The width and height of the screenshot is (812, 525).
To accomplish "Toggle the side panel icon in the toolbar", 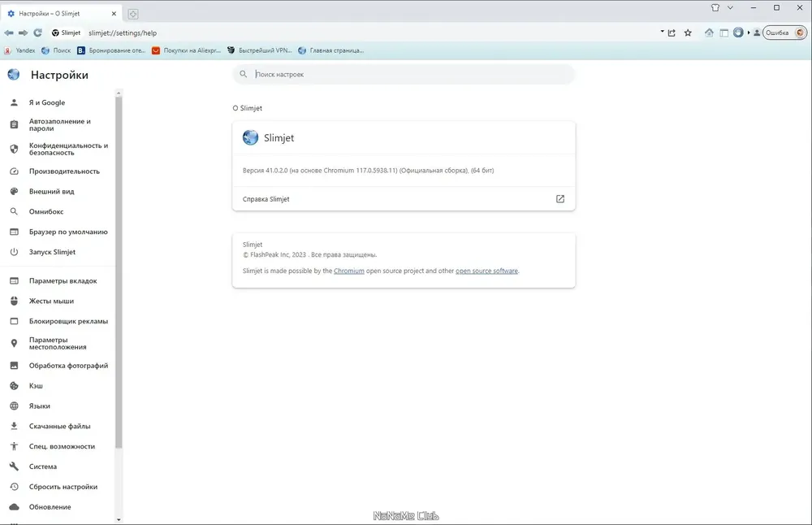I will (724, 33).
